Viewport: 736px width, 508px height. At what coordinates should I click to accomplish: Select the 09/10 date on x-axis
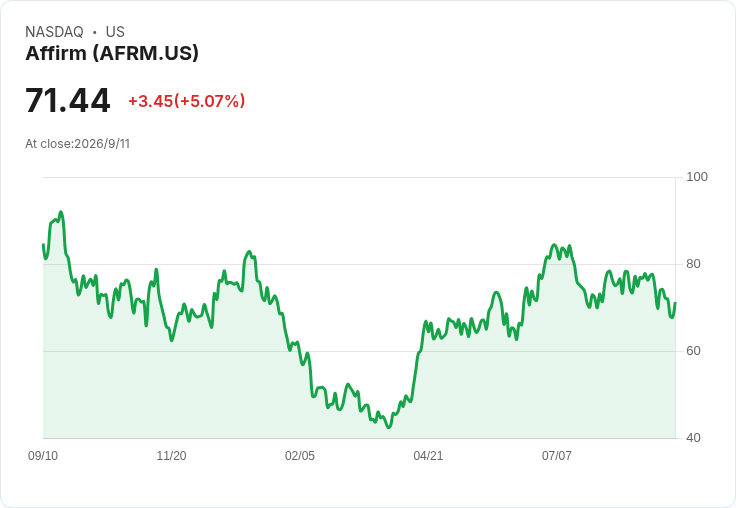43,455
